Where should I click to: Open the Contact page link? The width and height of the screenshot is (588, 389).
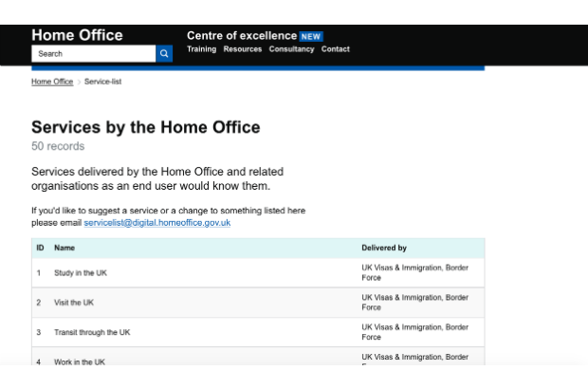click(x=335, y=49)
